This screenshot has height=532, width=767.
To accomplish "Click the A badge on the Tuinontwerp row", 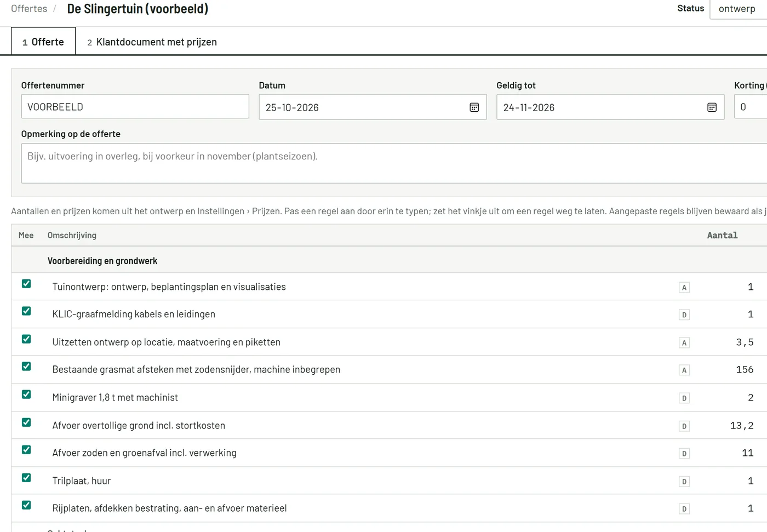I will [684, 288].
